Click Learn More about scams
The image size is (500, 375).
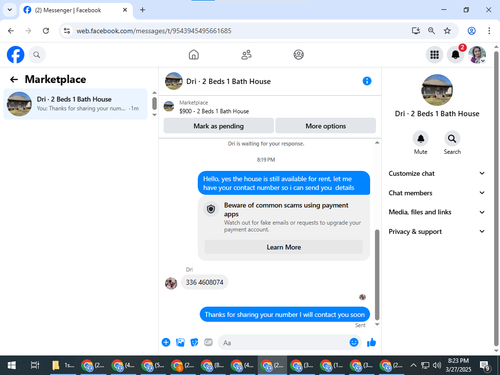point(284,247)
